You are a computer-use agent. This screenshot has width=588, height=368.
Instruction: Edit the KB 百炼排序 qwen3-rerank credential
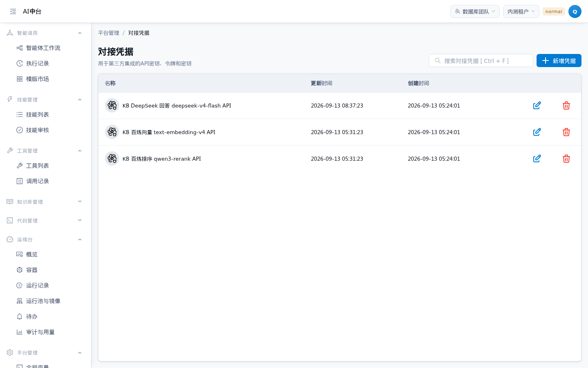click(537, 159)
